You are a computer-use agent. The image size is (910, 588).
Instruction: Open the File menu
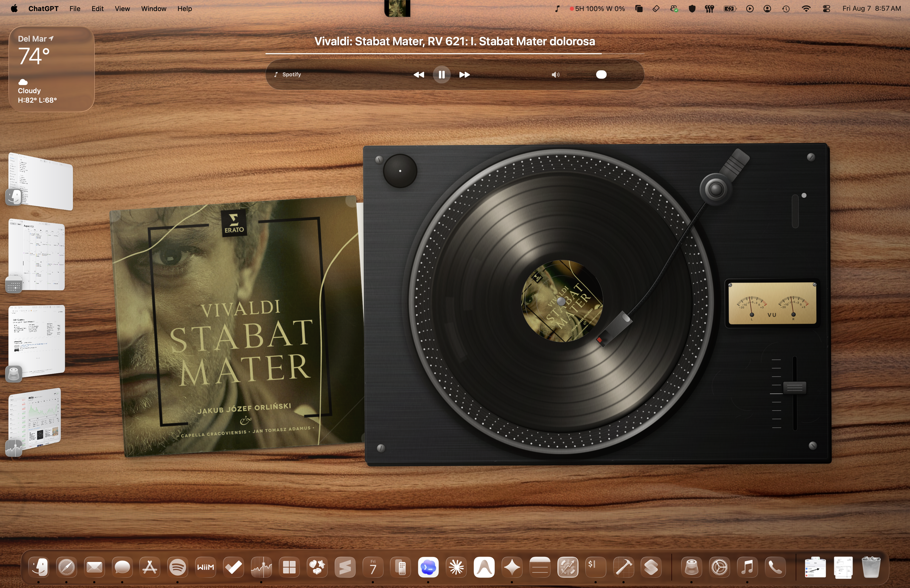tap(75, 8)
